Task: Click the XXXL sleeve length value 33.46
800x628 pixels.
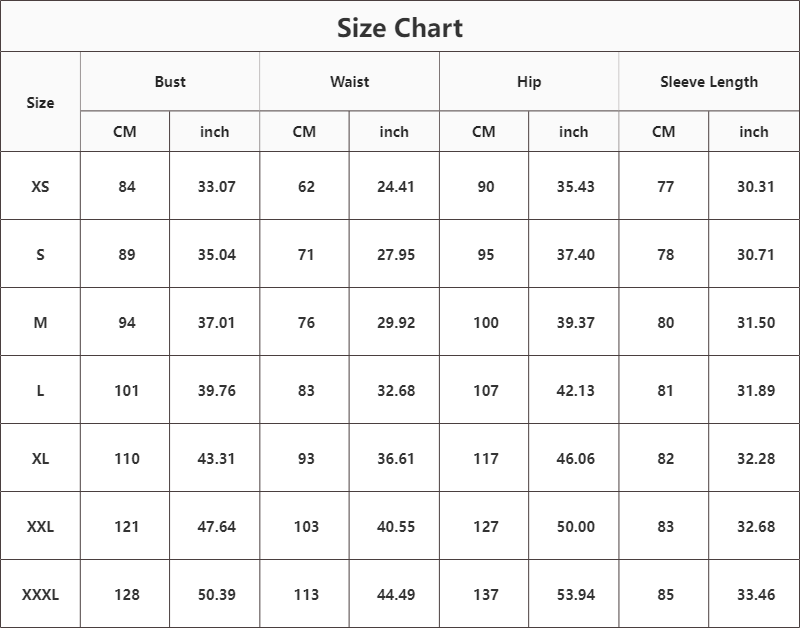Action: 756,594
